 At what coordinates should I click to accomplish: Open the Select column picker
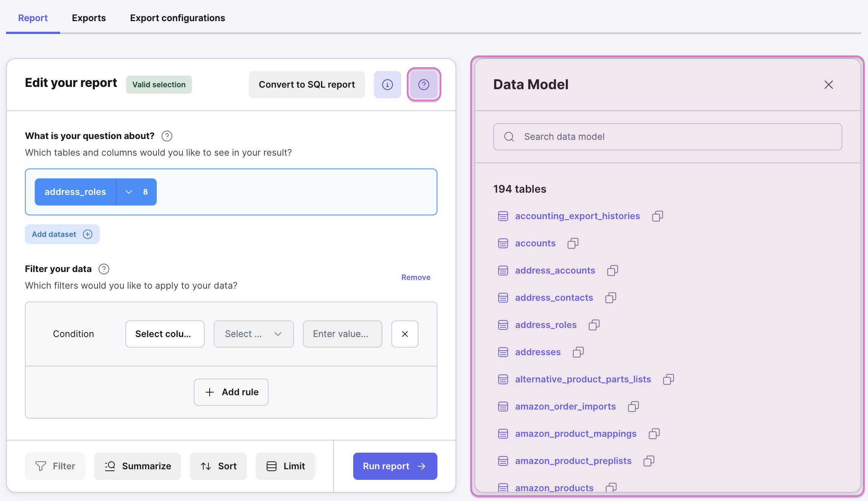165,334
